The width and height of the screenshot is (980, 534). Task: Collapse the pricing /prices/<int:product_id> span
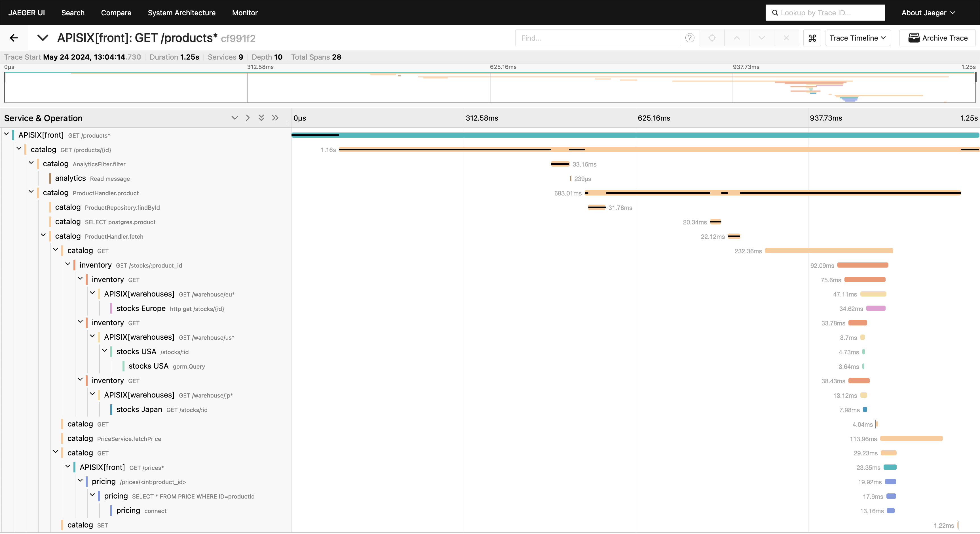pyautogui.click(x=80, y=481)
